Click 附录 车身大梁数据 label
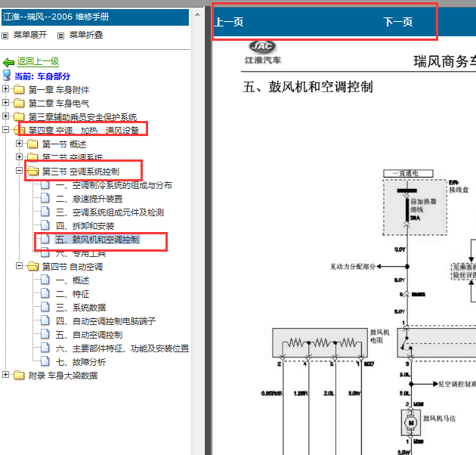 pyautogui.click(x=63, y=376)
